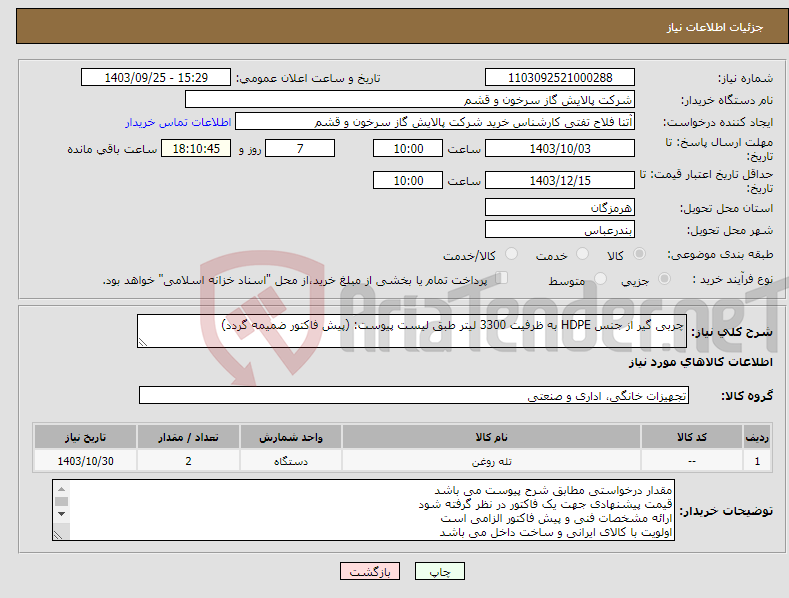This screenshot has width=789, height=598.
Task: Click the جزئیات اطلاعات نیاز page title
Action: tap(715, 27)
